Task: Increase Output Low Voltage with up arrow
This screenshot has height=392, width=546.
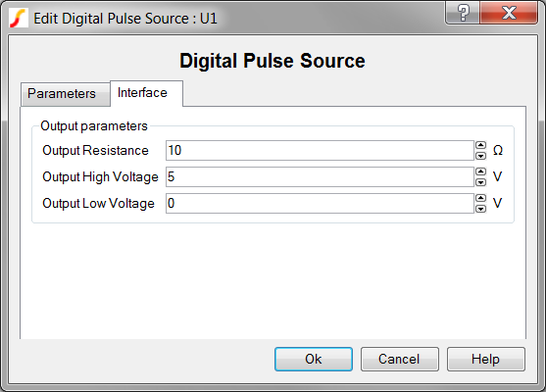Action: 481,198
